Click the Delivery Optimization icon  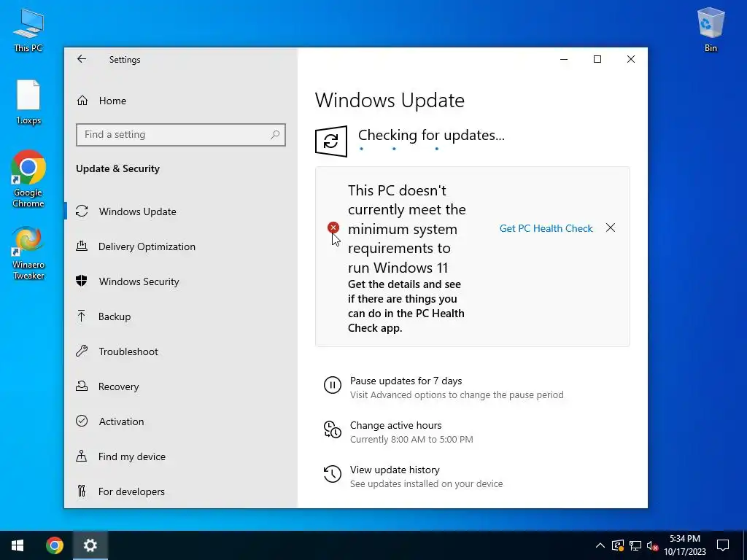[82, 246]
